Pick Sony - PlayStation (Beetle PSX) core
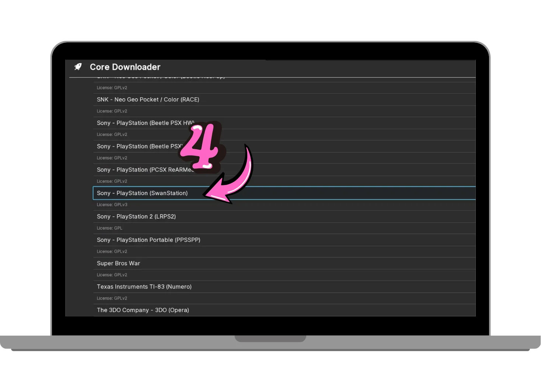541x392 pixels. (x=284, y=146)
